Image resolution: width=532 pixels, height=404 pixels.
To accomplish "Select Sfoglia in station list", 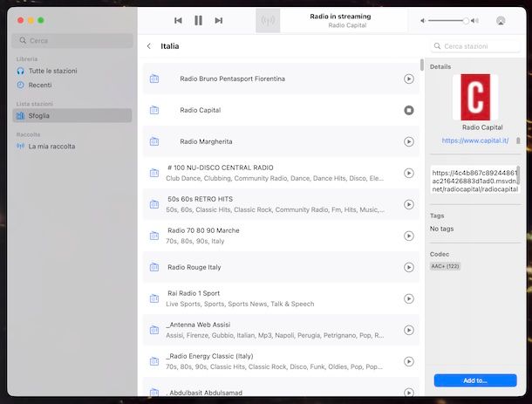I will [40, 115].
